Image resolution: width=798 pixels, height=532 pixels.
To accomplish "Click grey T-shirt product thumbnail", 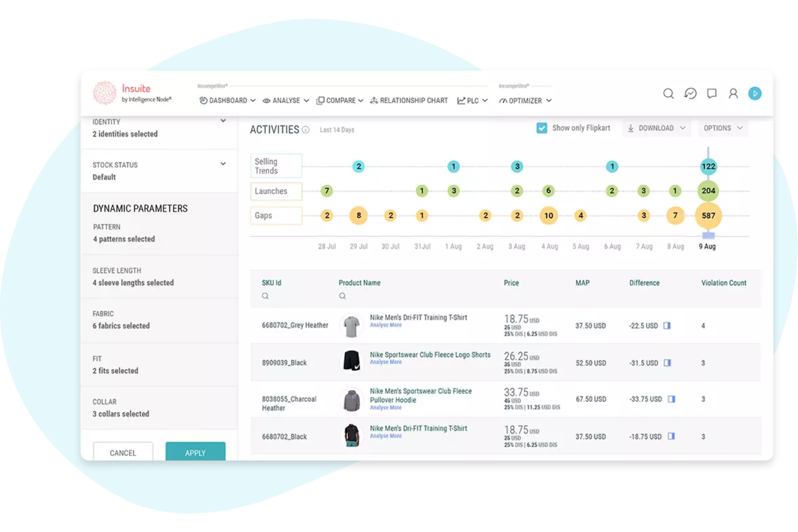I will point(352,326).
